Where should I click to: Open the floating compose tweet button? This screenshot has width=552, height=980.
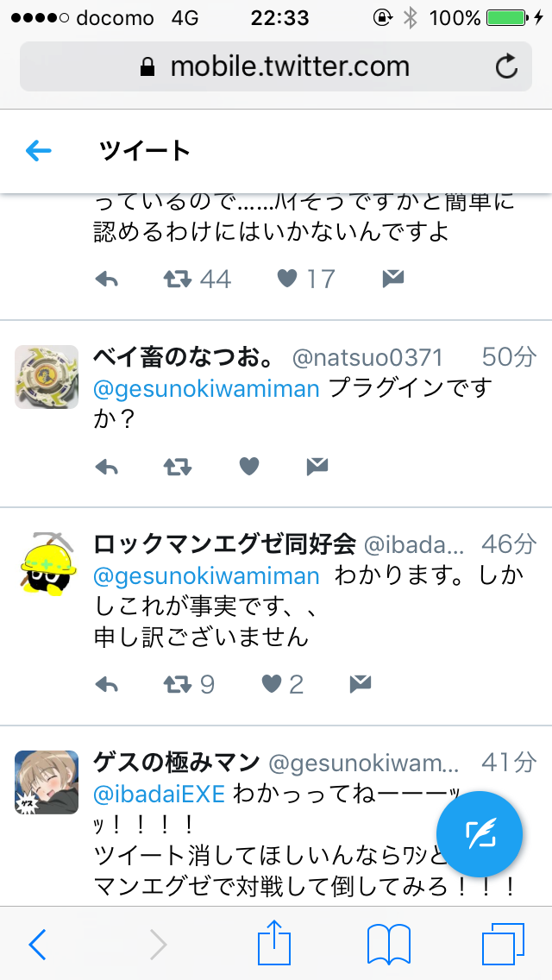[x=479, y=832]
